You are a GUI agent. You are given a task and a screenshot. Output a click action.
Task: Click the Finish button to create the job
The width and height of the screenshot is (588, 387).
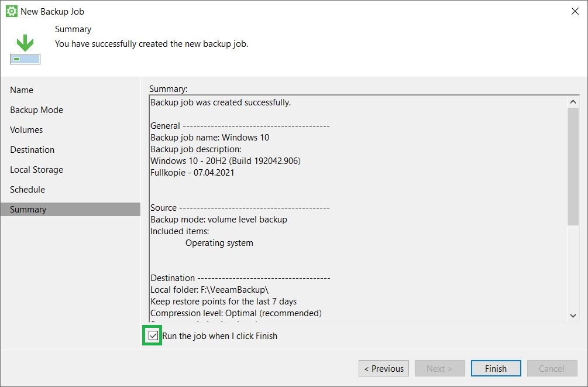click(x=495, y=368)
